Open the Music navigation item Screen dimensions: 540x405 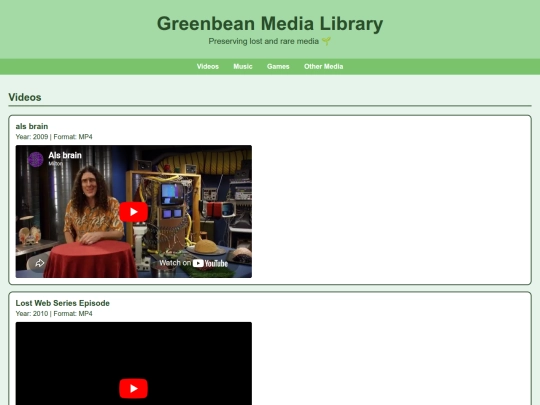(243, 66)
